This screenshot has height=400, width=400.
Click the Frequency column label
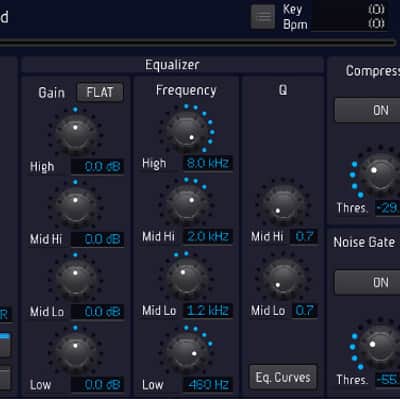[186, 90]
